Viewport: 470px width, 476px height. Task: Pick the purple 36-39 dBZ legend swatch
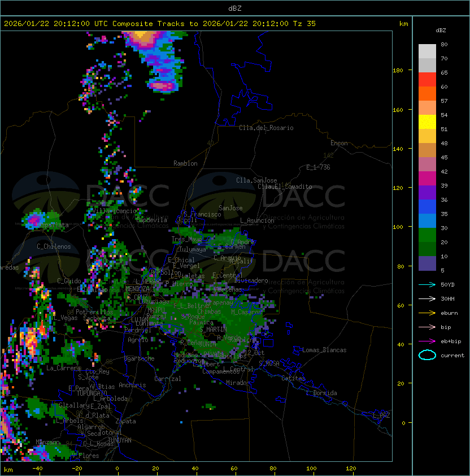click(x=427, y=192)
